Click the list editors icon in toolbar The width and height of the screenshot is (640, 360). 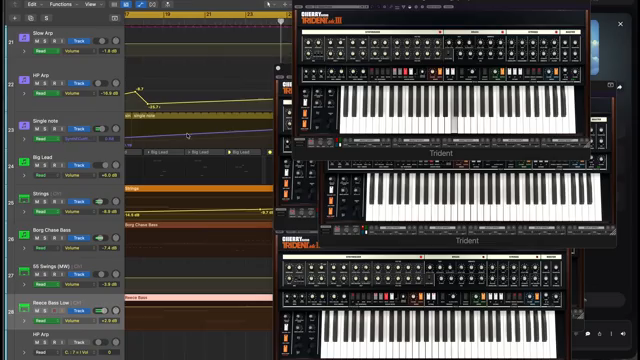(x=114, y=4)
